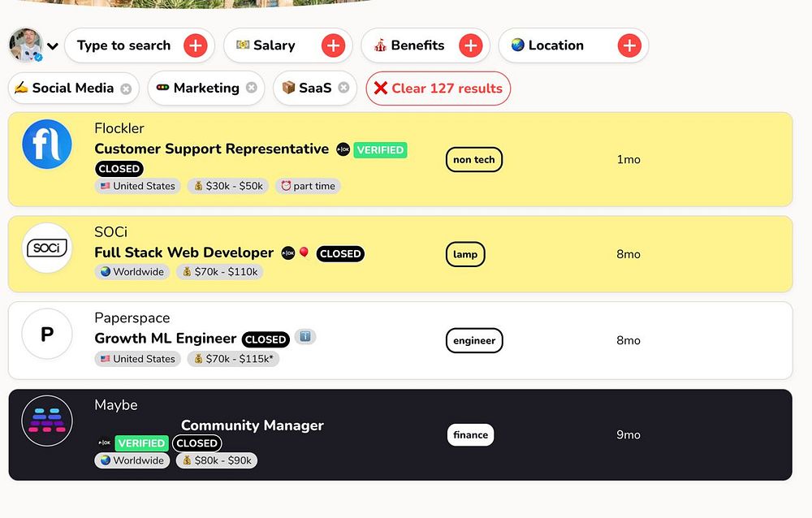Select the lamp tag

point(465,254)
